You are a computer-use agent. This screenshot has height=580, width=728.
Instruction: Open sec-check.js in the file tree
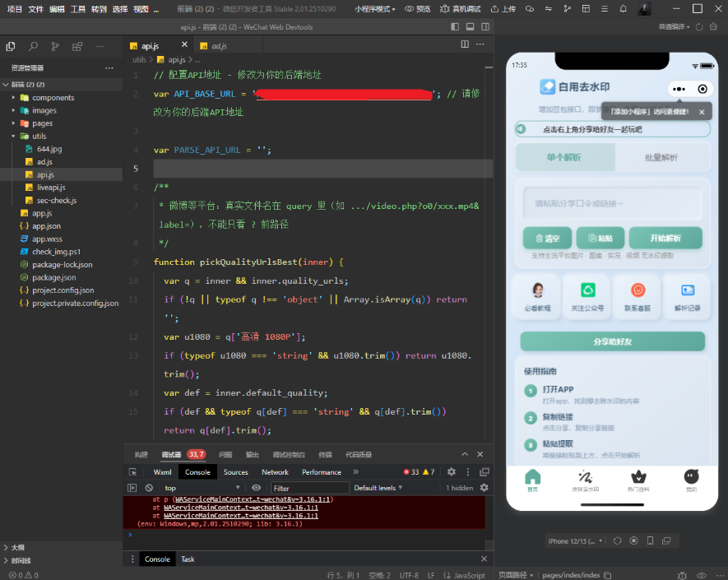click(x=57, y=201)
